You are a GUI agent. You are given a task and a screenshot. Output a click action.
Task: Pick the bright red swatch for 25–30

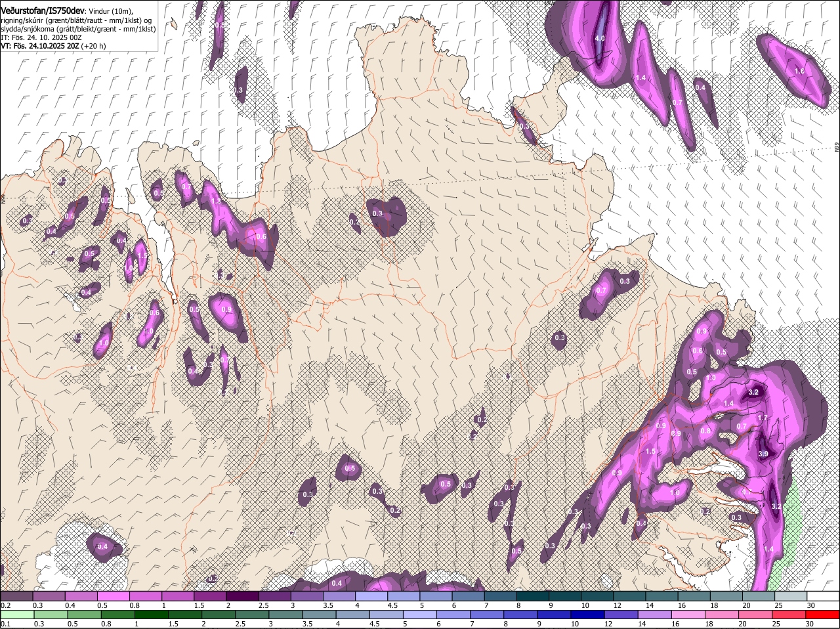[x=789, y=615]
